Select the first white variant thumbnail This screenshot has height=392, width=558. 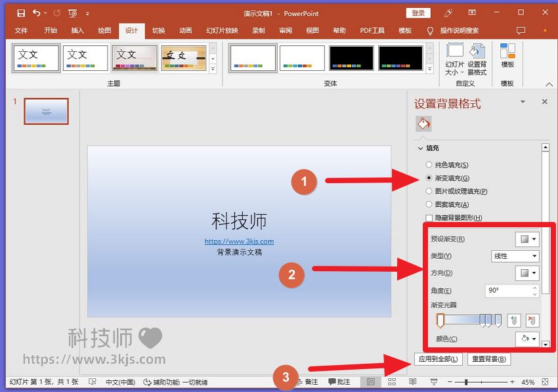(x=253, y=58)
